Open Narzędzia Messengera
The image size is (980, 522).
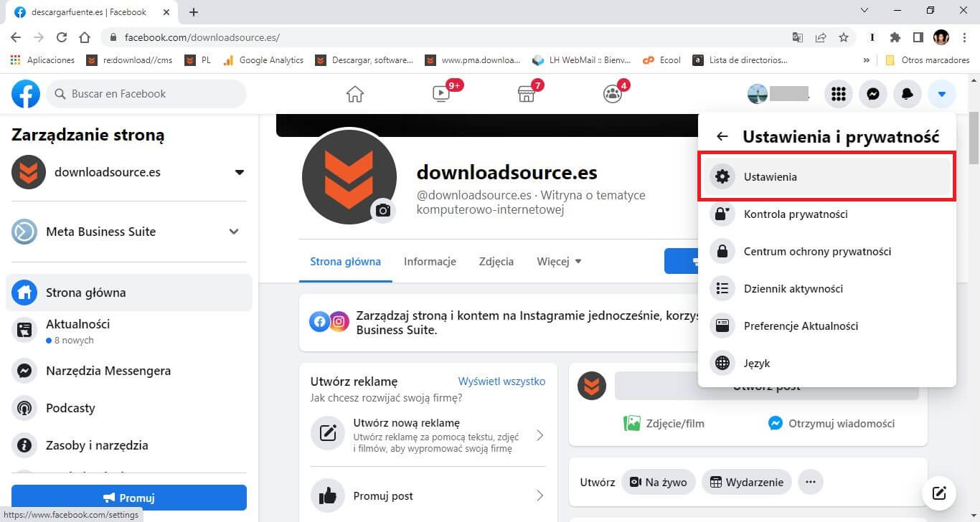129,371
